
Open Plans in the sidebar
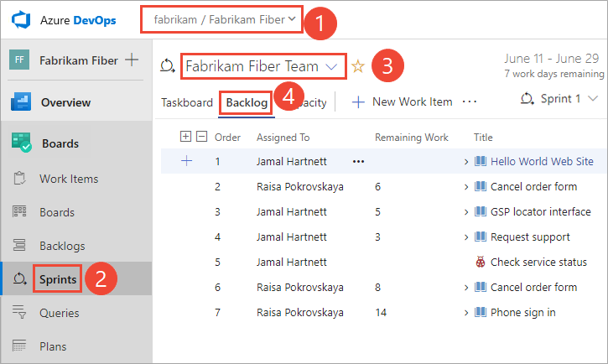(x=53, y=346)
